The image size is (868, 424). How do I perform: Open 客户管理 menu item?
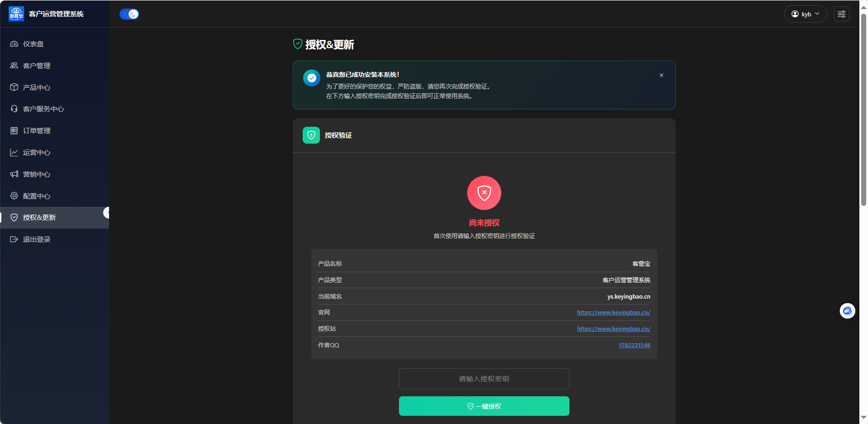click(x=55, y=65)
